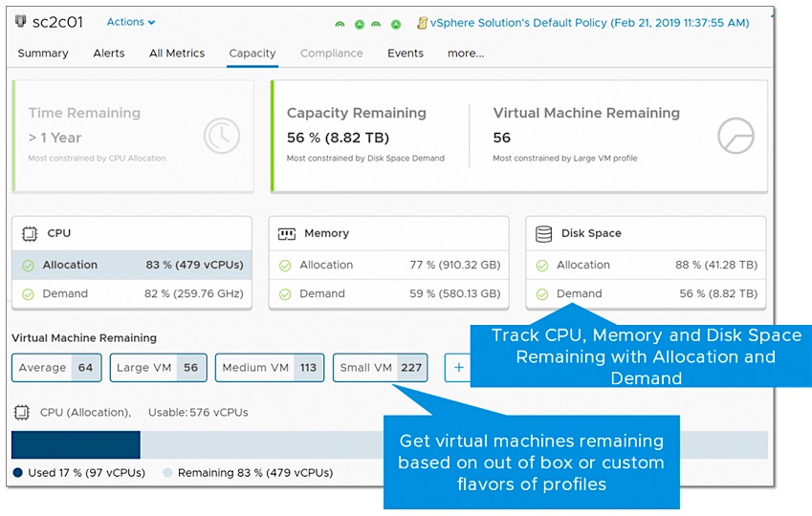Open the All Metrics tab

click(177, 54)
